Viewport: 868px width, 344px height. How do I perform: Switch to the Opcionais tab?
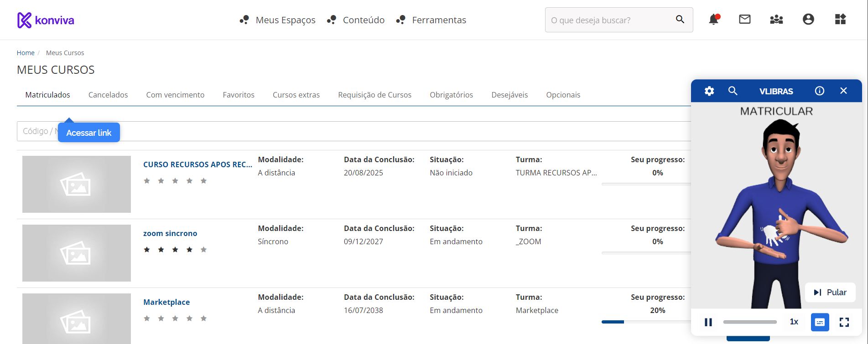click(x=563, y=95)
